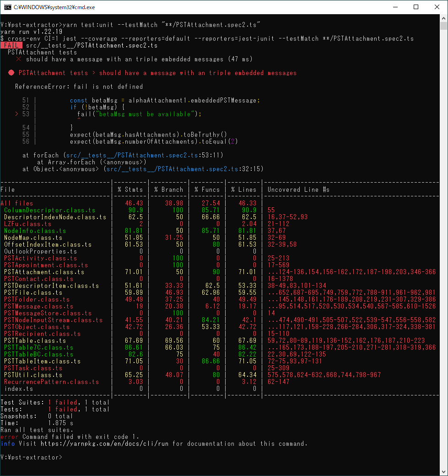448x476 pixels.
Task: Click PSTObject.class.ts file name
Action: click(37, 327)
